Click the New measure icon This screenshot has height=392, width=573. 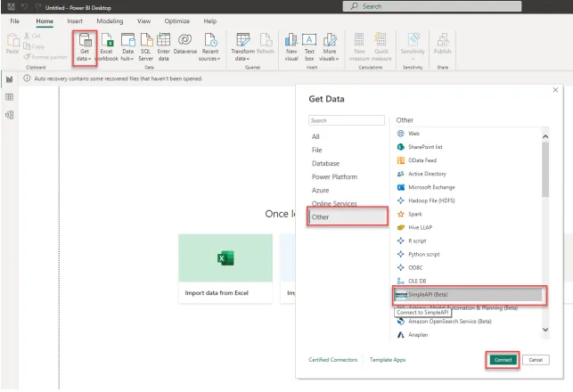pos(359,47)
